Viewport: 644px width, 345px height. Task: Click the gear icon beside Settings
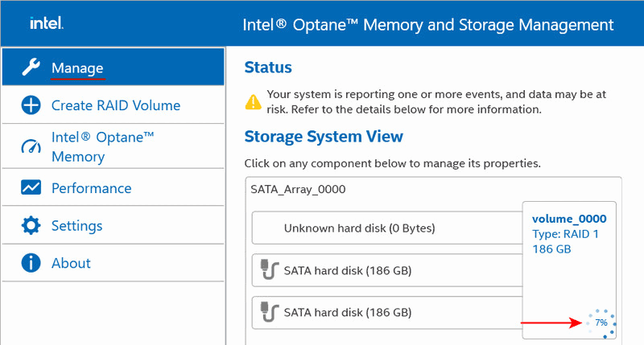(x=31, y=225)
